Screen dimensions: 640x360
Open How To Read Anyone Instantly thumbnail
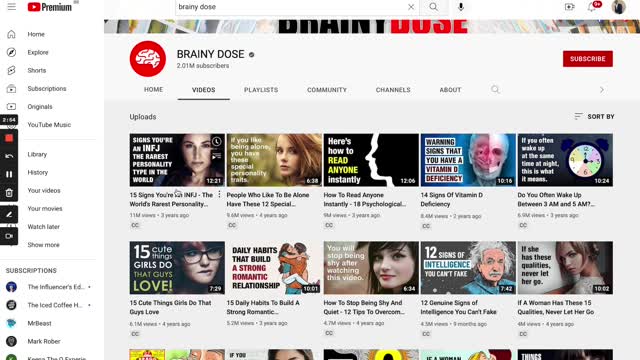[x=371, y=160]
